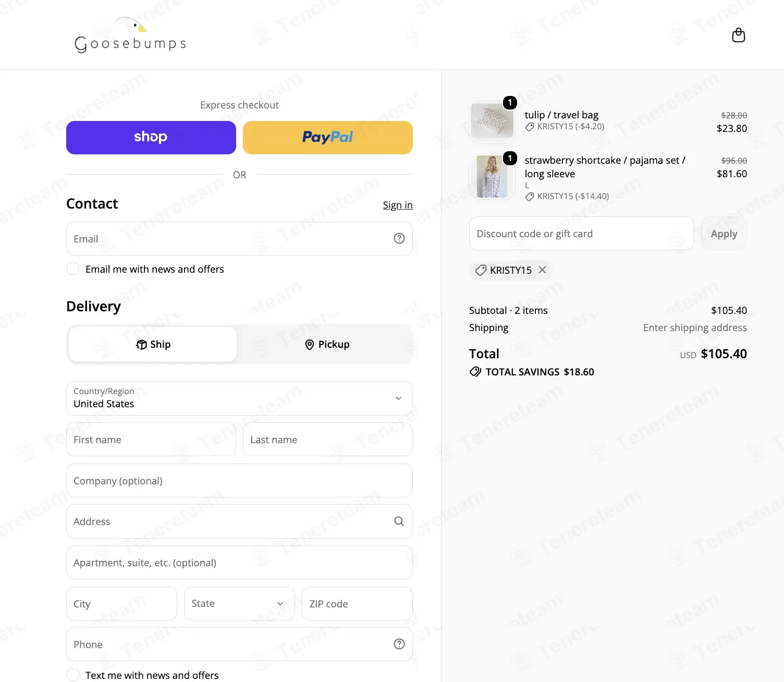Viewport: 784px width, 682px height.
Task: Select the Pickup delivery tab
Action: tap(327, 344)
